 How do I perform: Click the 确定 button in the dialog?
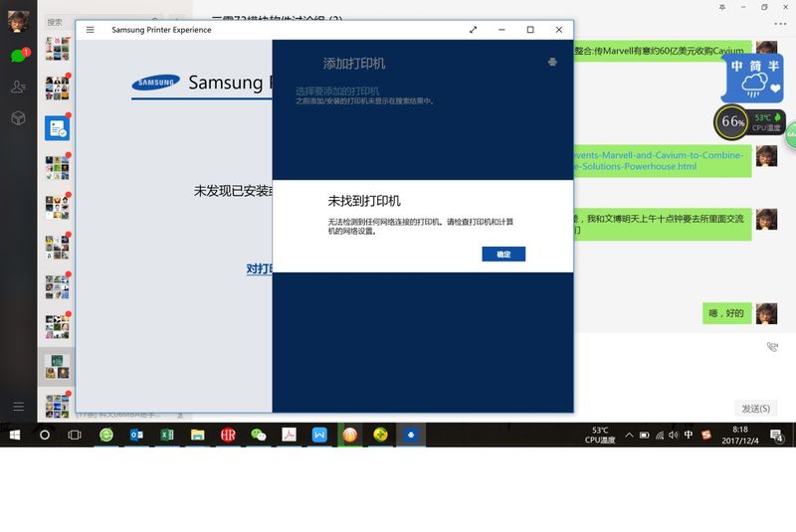pos(503,255)
